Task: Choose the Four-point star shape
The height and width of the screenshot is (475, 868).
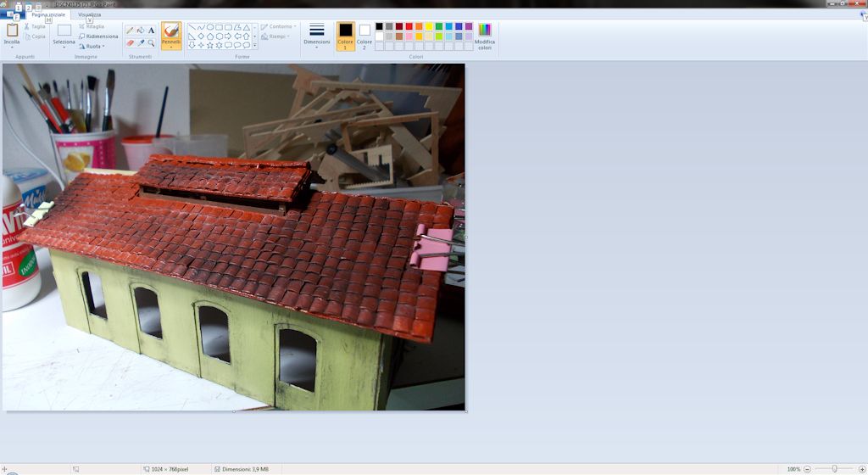Action: [201, 45]
